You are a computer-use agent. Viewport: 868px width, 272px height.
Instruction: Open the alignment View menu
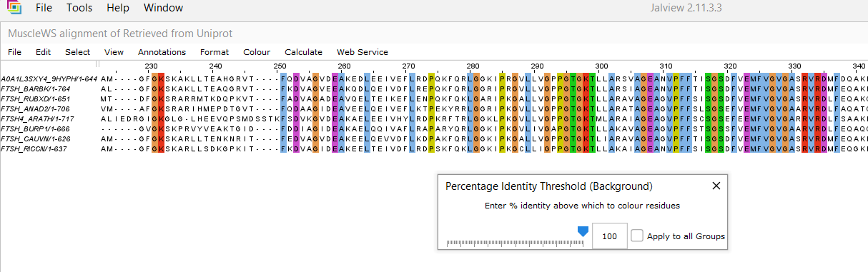click(114, 52)
